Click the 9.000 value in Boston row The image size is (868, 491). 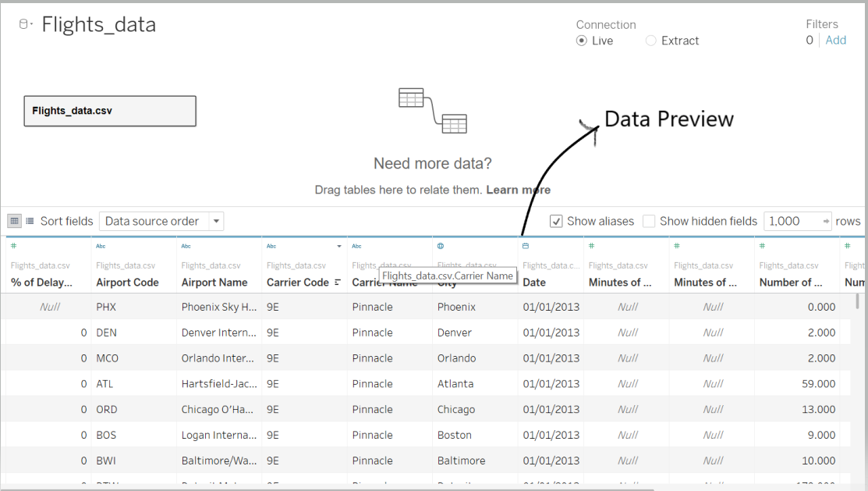[821, 435]
